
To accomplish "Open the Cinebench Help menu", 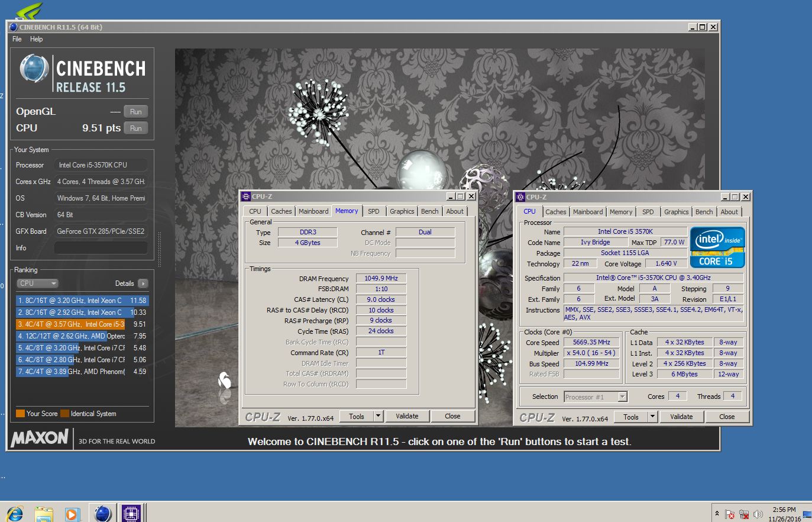I will click(36, 39).
